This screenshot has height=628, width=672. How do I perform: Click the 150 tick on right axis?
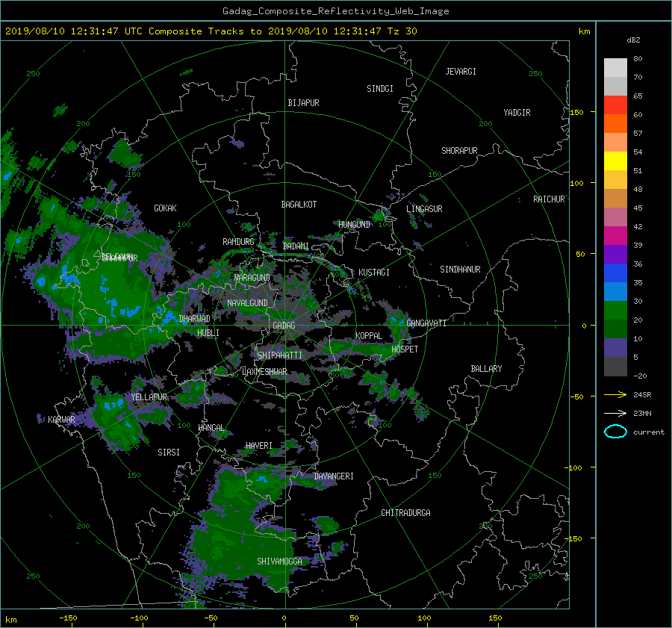pos(576,112)
